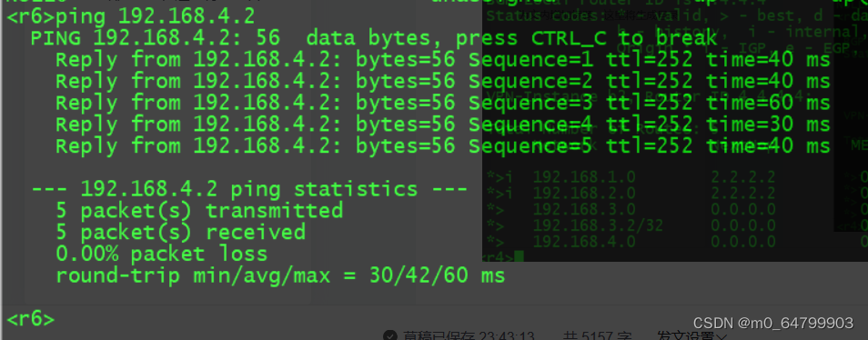This screenshot has width=868, height=340.
Task: Click the 192.168.3.2/32 route entry
Action: coord(597,225)
